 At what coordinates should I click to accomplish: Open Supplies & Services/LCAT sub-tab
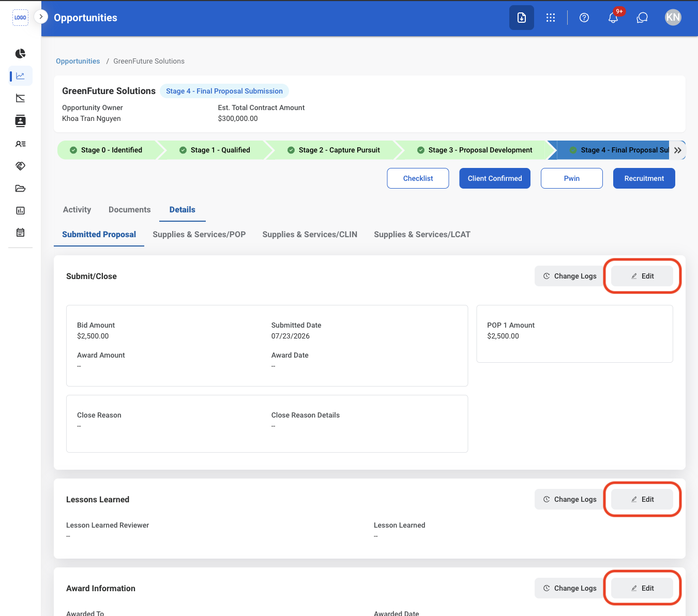pyautogui.click(x=422, y=234)
